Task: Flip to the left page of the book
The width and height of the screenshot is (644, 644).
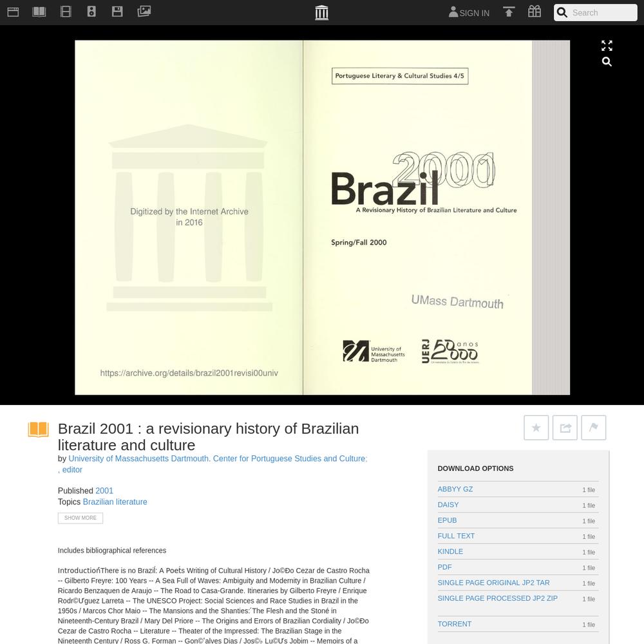Action: (189, 217)
